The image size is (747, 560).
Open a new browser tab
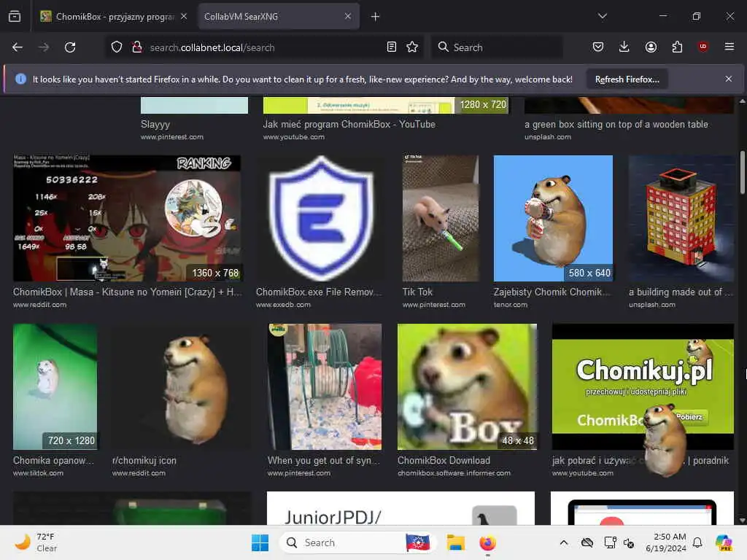coord(375,17)
